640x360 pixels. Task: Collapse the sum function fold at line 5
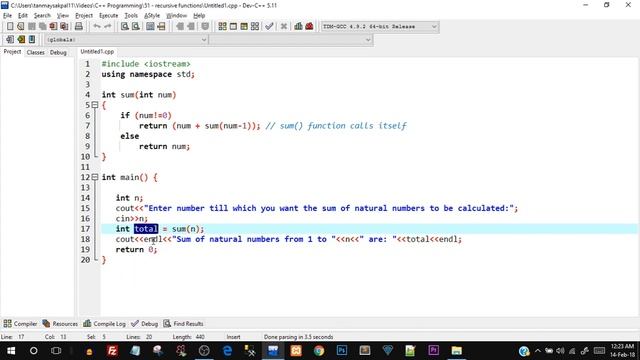point(95,105)
